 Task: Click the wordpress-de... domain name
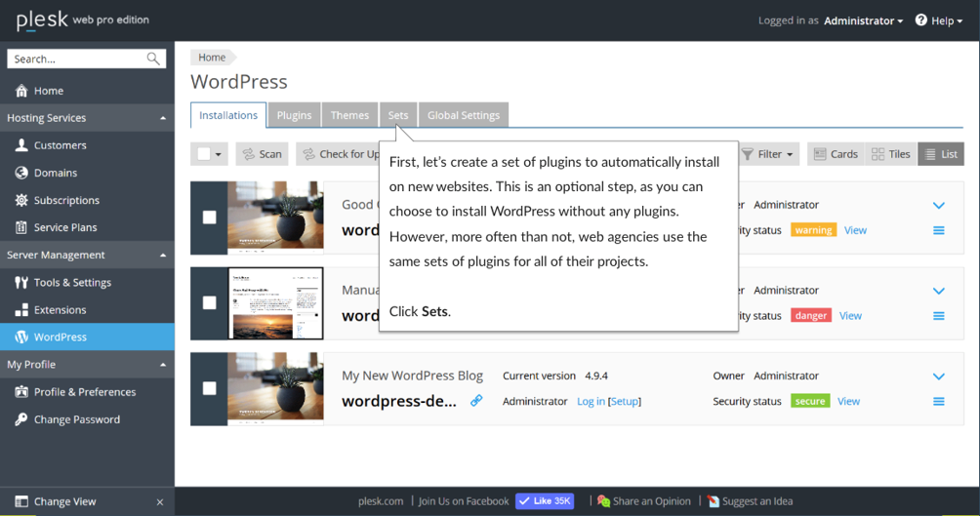399,401
